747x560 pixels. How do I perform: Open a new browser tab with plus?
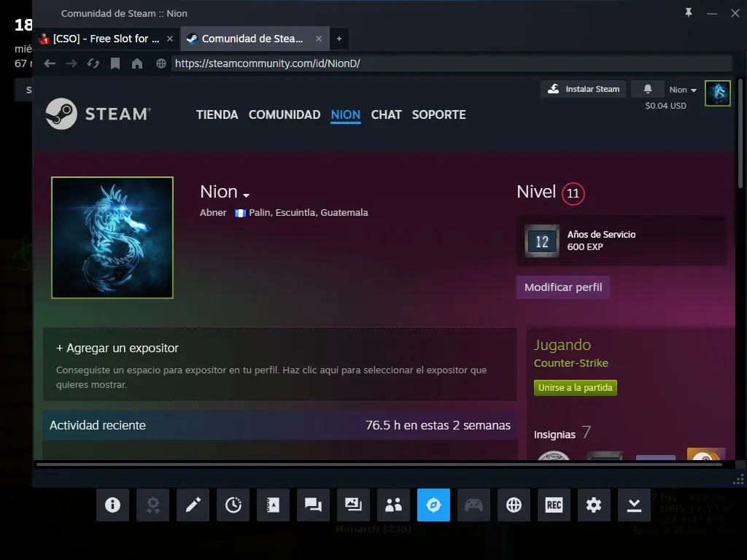[339, 39]
